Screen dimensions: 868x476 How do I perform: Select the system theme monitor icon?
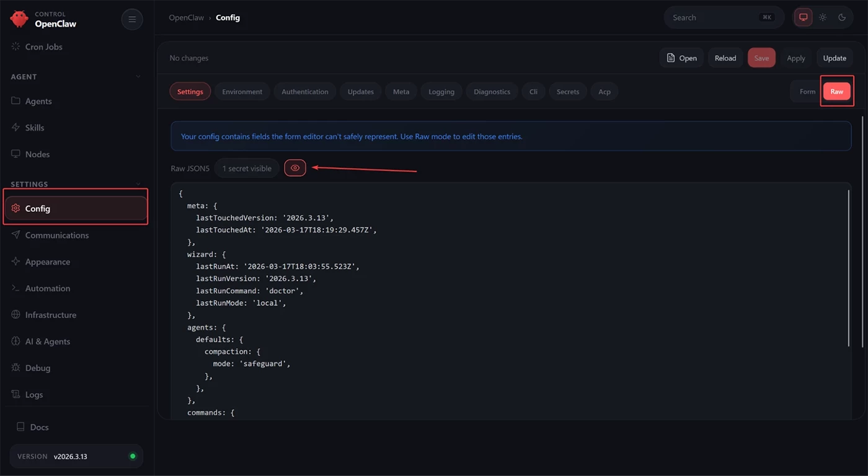(x=804, y=17)
